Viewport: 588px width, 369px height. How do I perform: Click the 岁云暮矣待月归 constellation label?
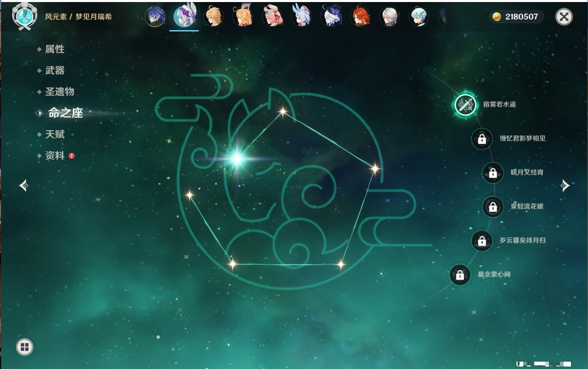[x=522, y=240]
